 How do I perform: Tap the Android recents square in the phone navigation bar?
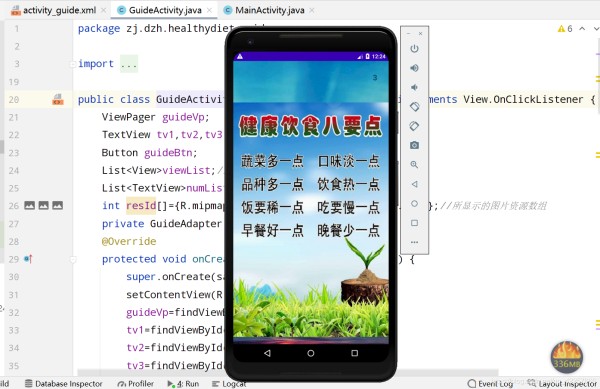pyautogui.click(x=355, y=353)
